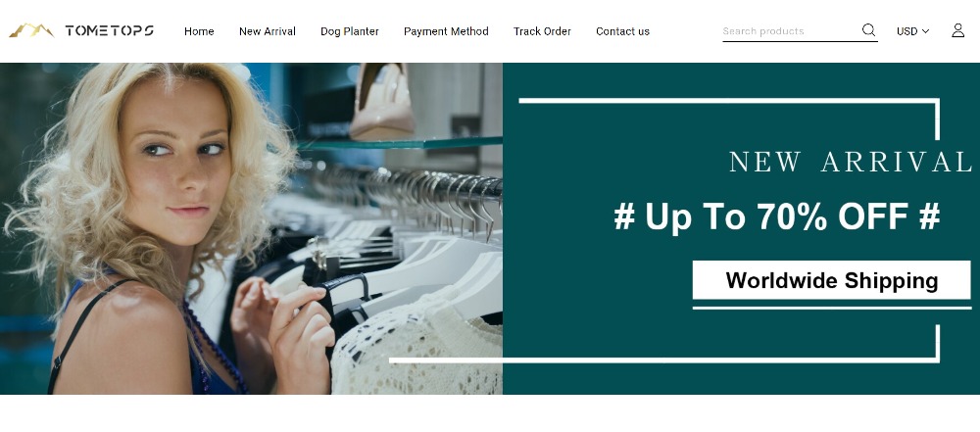Click the Up To 70% OFF headline

click(777, 216)
